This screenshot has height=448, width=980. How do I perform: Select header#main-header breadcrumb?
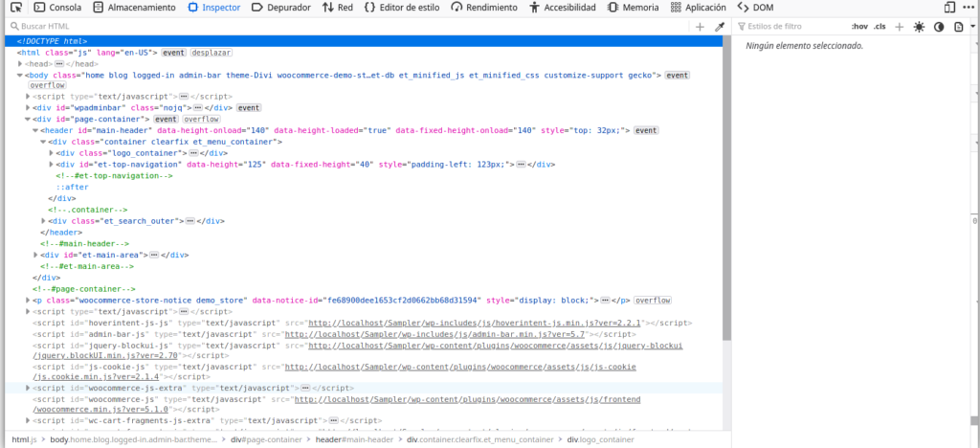354,439
